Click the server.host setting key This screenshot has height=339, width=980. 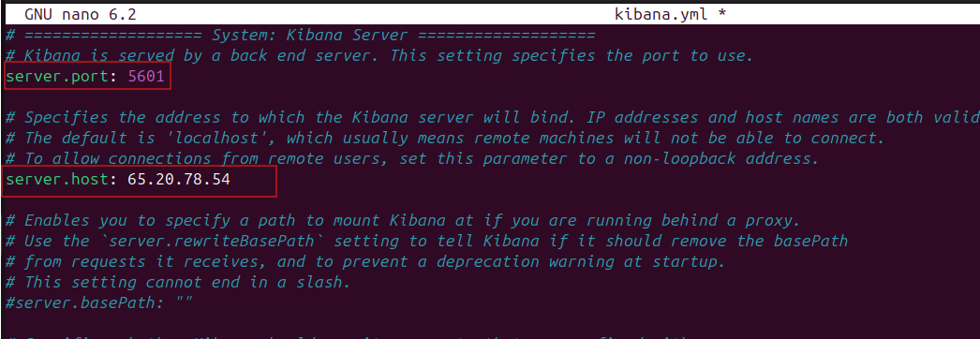[61, 180]
